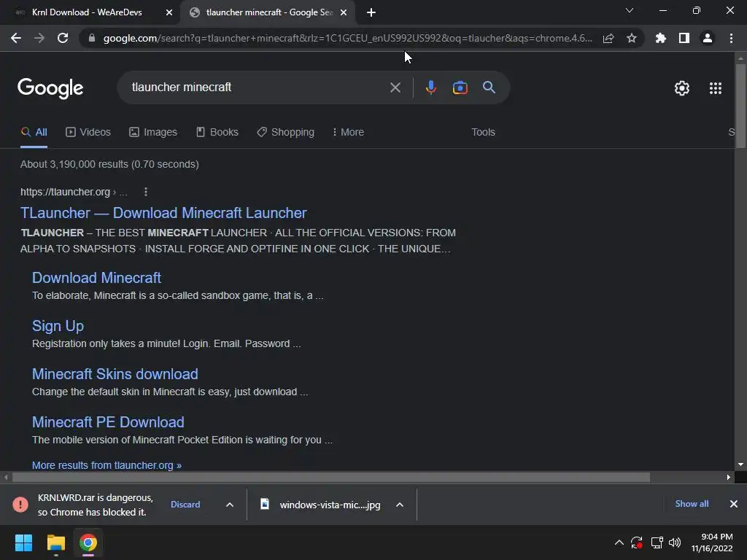Open Chrome three-dot menu

pyautogui.click(x=731, y=38)
